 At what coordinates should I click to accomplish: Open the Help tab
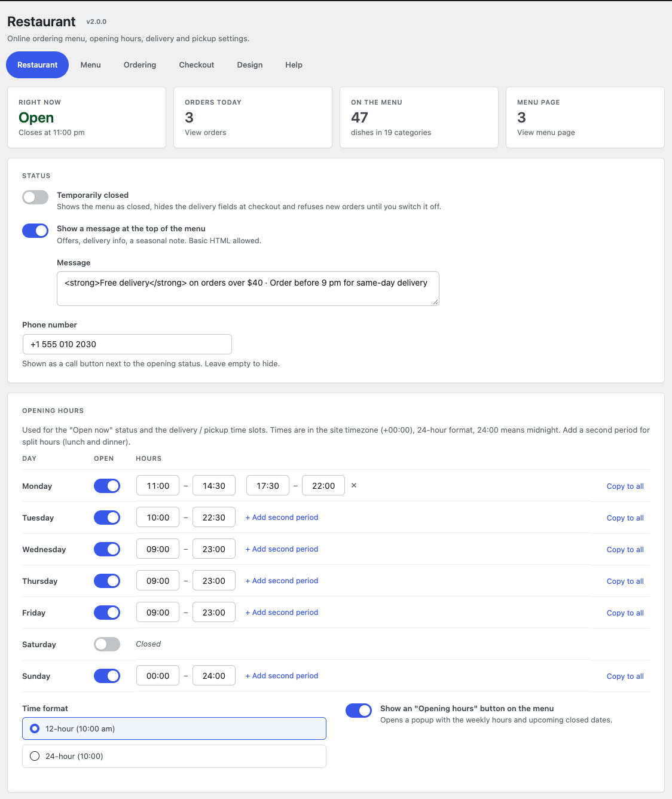[294, 65]
